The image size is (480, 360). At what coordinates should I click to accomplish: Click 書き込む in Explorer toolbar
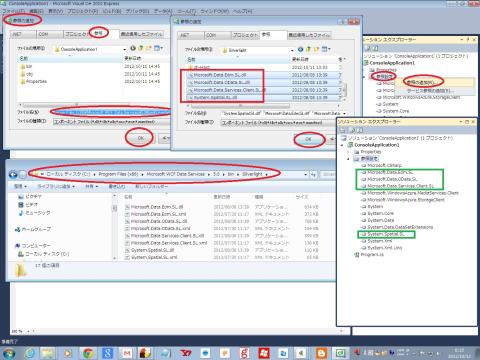116,186
